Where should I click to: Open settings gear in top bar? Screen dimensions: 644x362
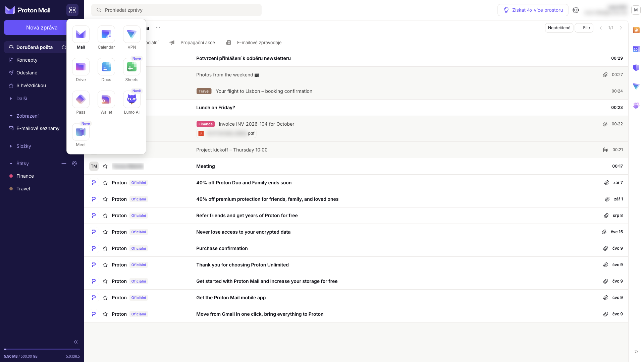click(576, 10)
